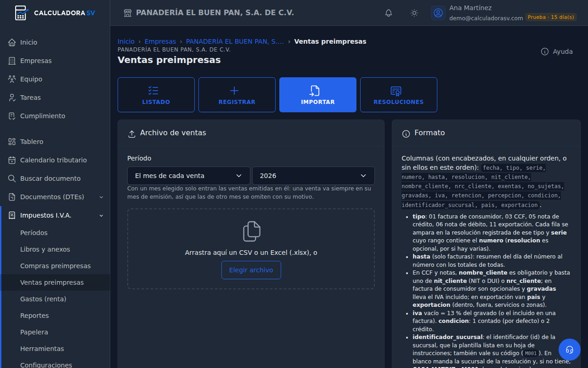Open the user avatar icon
The height and width of the screenshot is (368, 588).
(439, 13)
